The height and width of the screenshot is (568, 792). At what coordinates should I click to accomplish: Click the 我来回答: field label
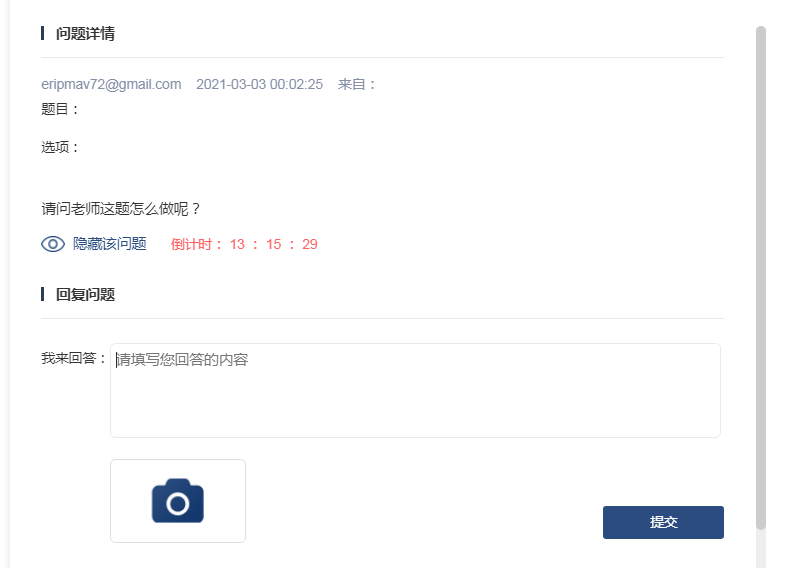point(74,358)
